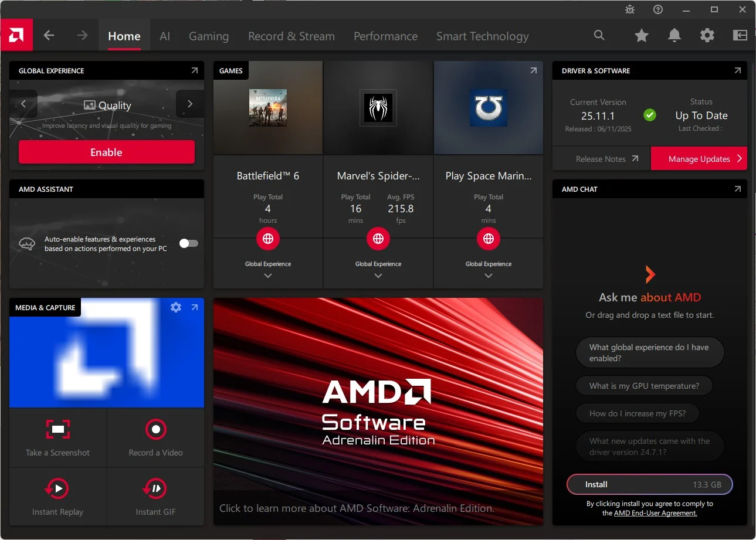Click Take a Screenshot icon

coord(57,430)
